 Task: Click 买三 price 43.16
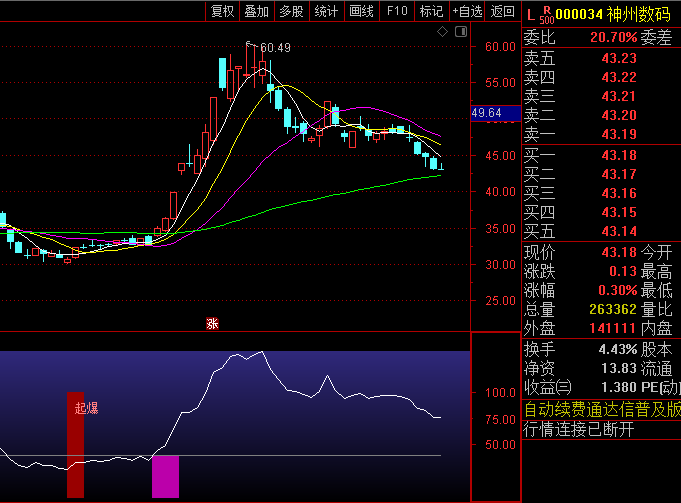[619, 193]
